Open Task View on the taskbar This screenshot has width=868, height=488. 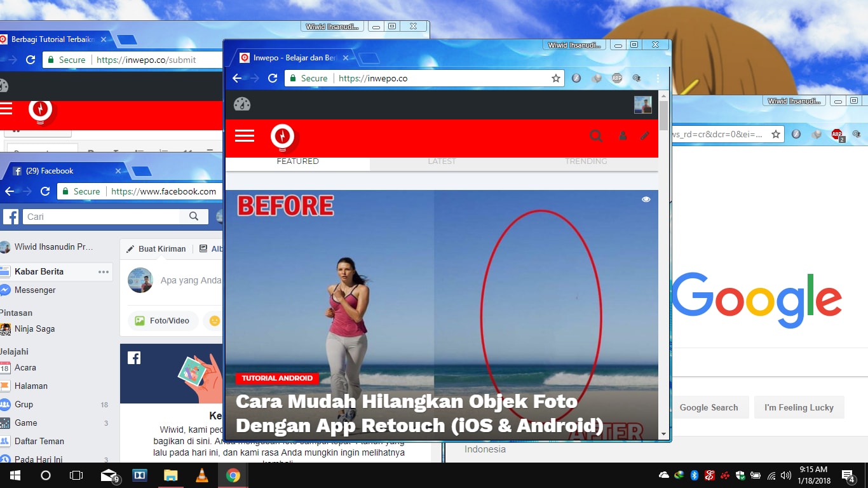click(x=76, y=475)
